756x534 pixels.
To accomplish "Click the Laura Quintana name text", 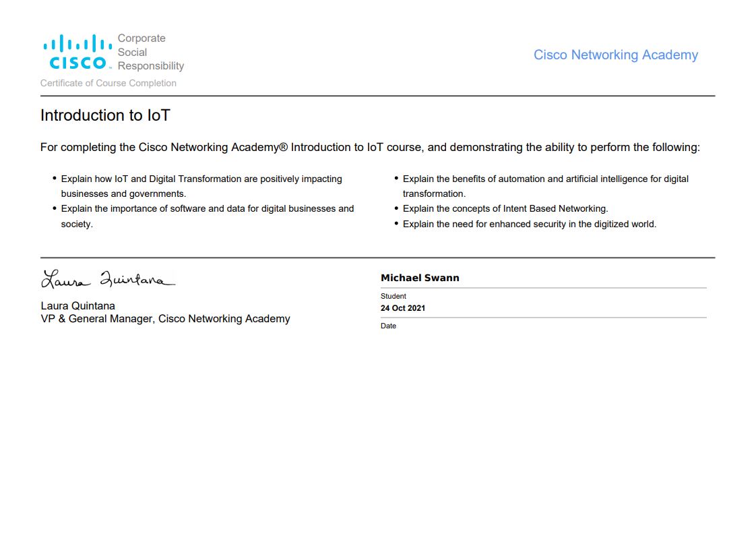I will (77, 305).
